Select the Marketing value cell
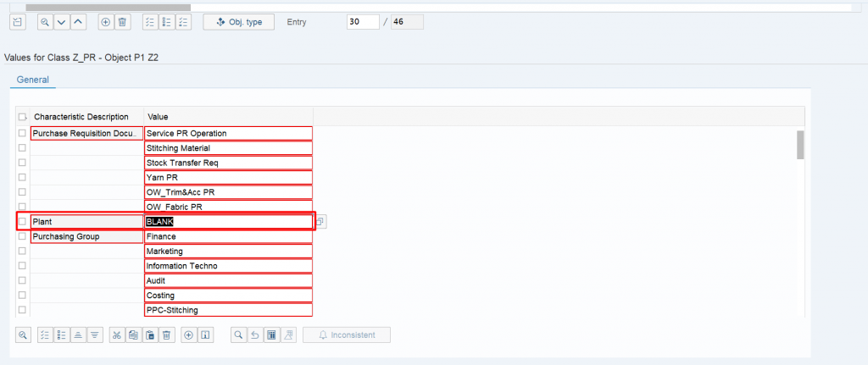868x365 pixels. pos(229,251)
